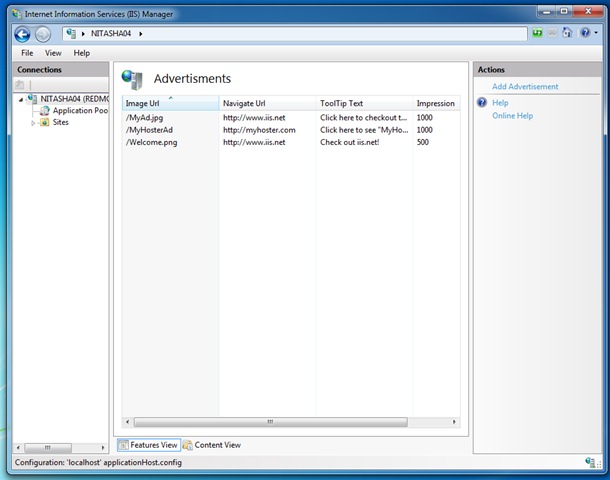Click Connections scrollbar left arrow
Image resolution: width=610 pixels, height=480 pixels.
[x=18, y=448]
